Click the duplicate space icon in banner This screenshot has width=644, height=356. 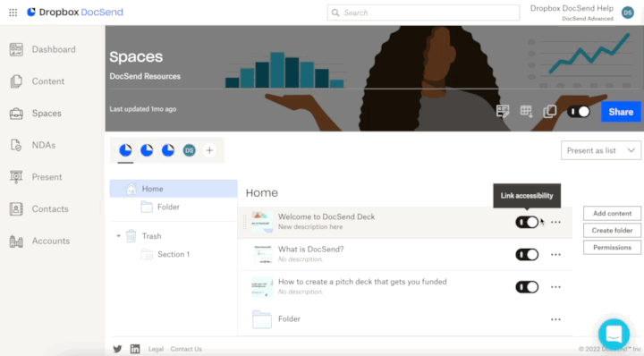coord(549,111)
